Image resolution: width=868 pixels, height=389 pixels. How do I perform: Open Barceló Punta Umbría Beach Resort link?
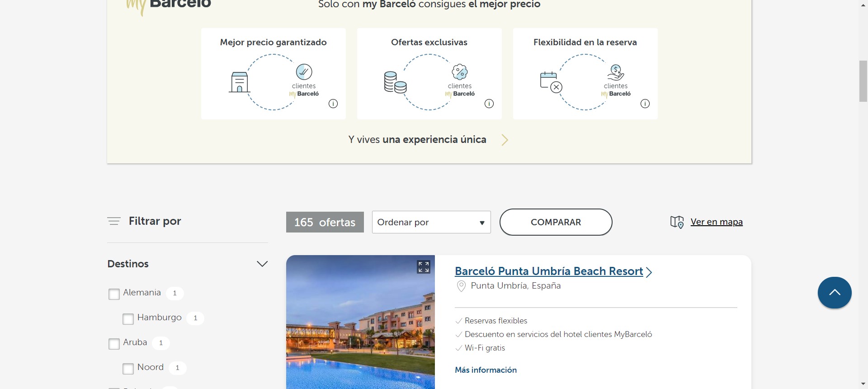(x=548, y=271)
